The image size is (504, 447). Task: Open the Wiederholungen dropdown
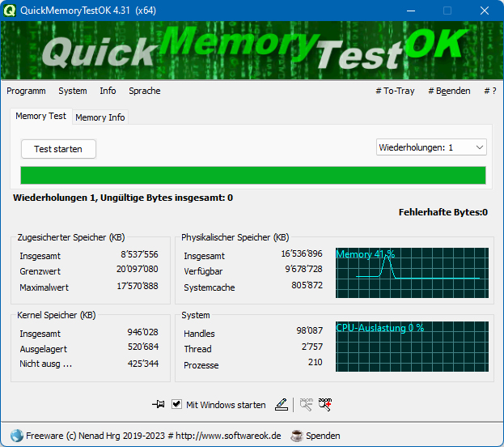pyautogui.click(x=431, y=147)
